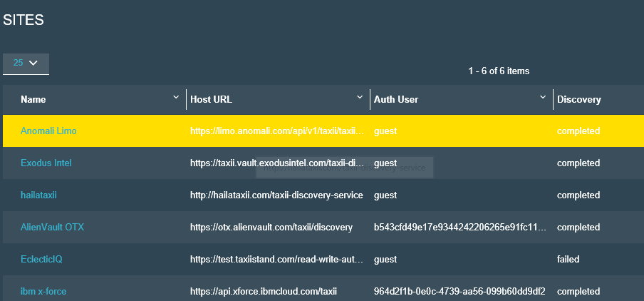The width and height of the screenshot is (644, 301).
Task: Sort by the Discovery column header
Action: click(578, 100)
